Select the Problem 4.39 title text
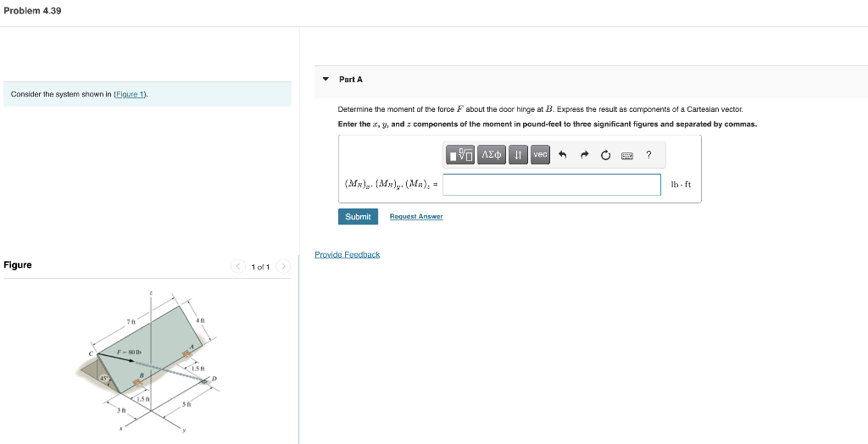This screenshot has width=868, height=444. coord(32,10)
